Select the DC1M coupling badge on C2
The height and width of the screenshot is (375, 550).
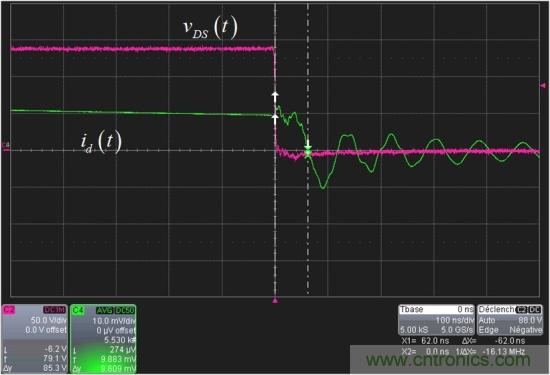coord(54,310)
